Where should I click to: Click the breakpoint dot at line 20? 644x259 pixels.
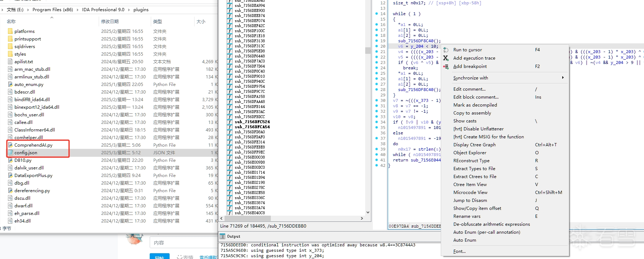tap(377, 46)
